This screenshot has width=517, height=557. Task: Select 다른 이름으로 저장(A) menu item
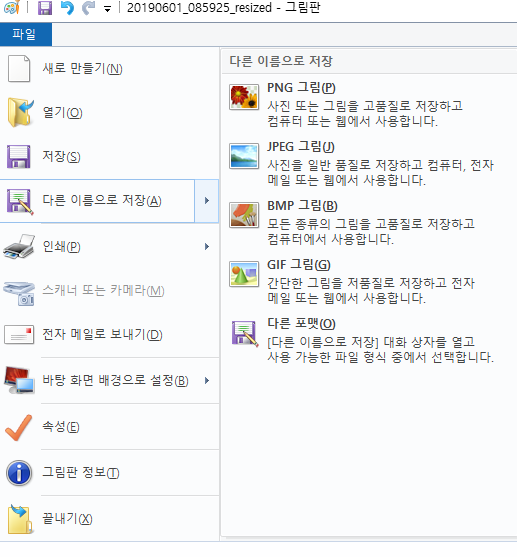[97, 201]
